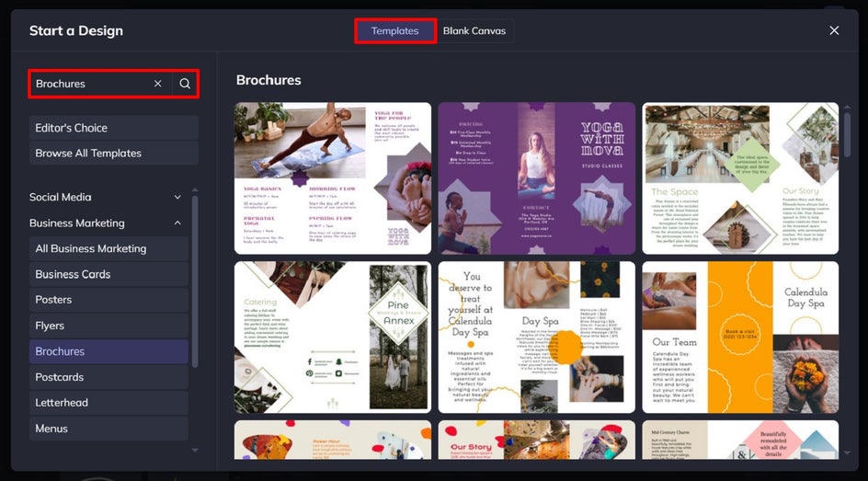Open Browse All Templates

coord(113,154)
